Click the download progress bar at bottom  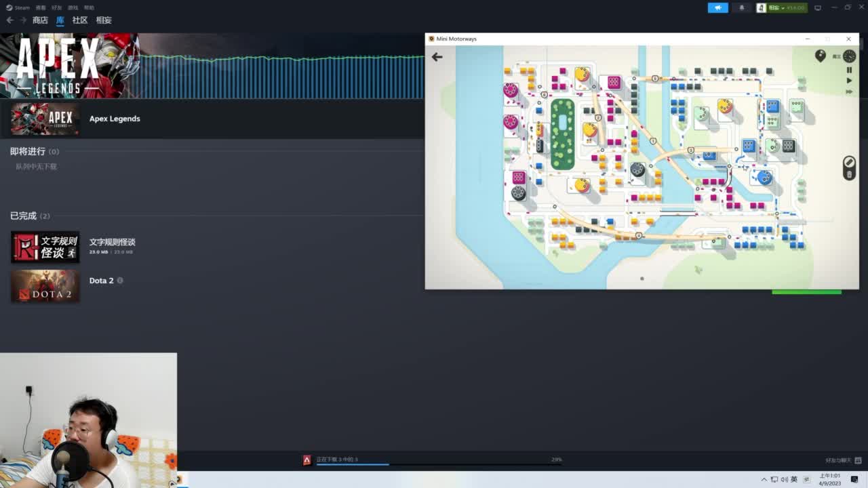pos(439,464)
